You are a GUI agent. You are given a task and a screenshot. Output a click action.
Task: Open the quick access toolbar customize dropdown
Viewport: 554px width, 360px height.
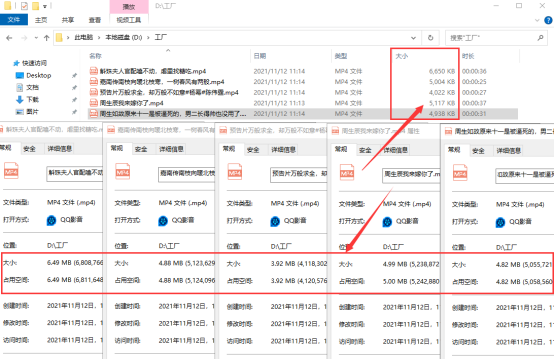point(45,6)
